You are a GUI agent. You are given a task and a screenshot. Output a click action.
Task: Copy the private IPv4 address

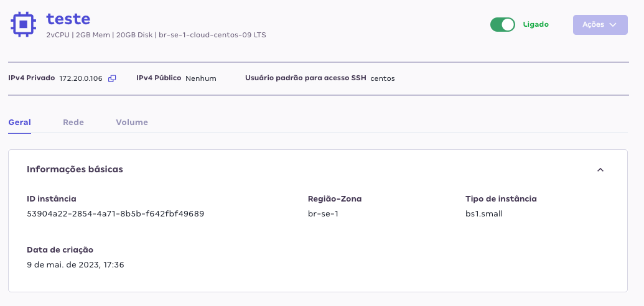(112, 78)
